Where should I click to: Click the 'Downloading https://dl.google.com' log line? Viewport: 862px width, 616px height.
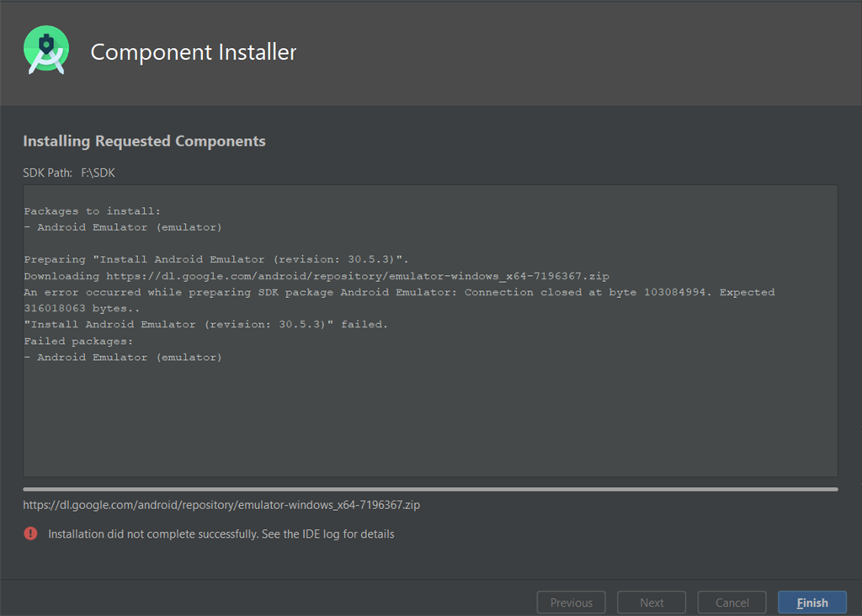tap(317, 276)
